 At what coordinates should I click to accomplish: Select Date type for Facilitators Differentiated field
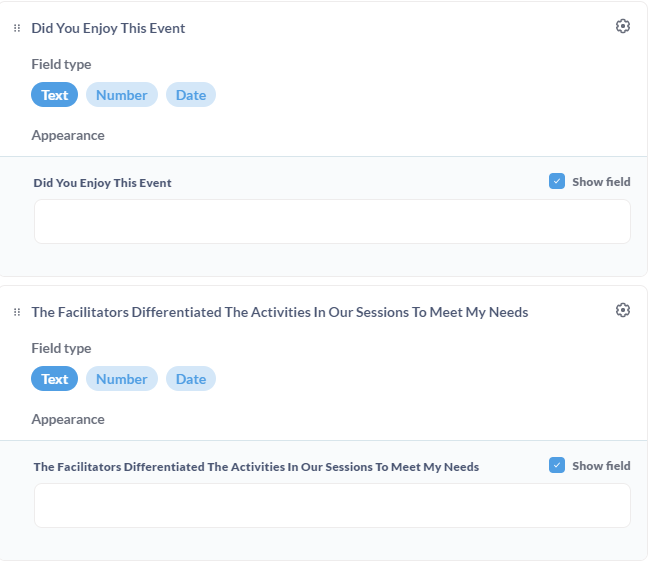coord(191,379)
